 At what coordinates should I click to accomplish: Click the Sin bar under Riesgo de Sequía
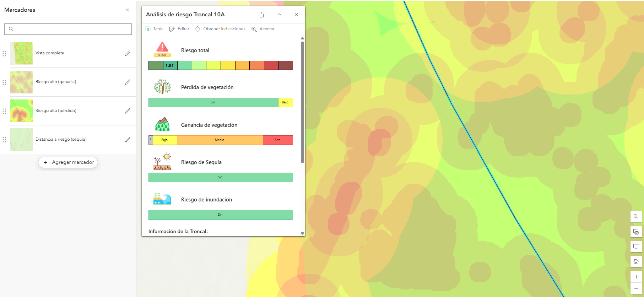click(221, 177)
